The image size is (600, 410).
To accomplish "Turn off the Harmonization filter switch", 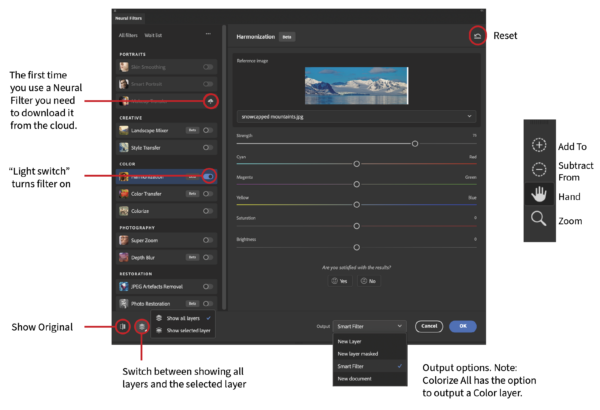I will pyautogui.click(x=209, y=176).
